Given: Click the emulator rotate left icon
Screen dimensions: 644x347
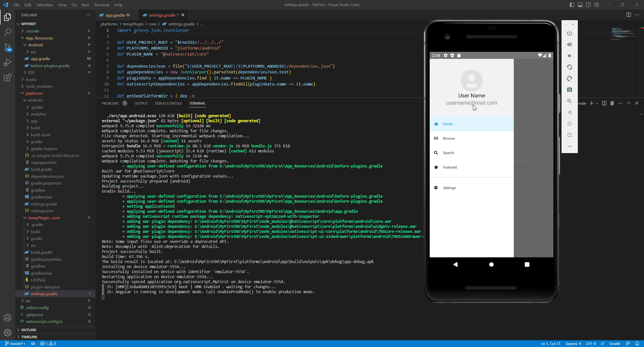Looking at the screenshot, I should [x=570, y=67].
